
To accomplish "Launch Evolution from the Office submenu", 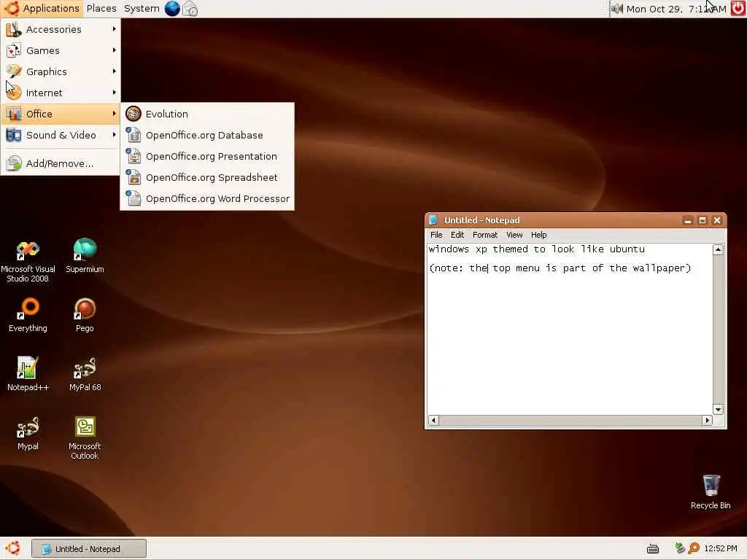I will tap(207, 114).
